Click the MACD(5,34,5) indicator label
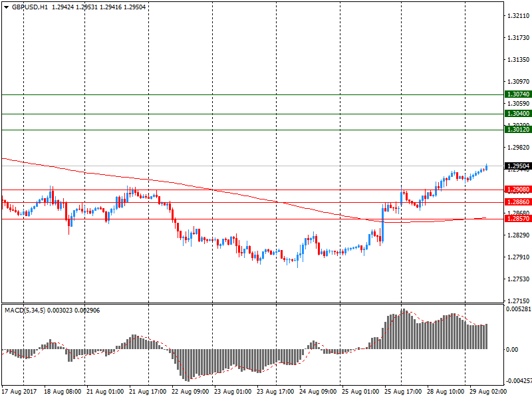This screenshot has height=399, width=532. coord(25,311)
